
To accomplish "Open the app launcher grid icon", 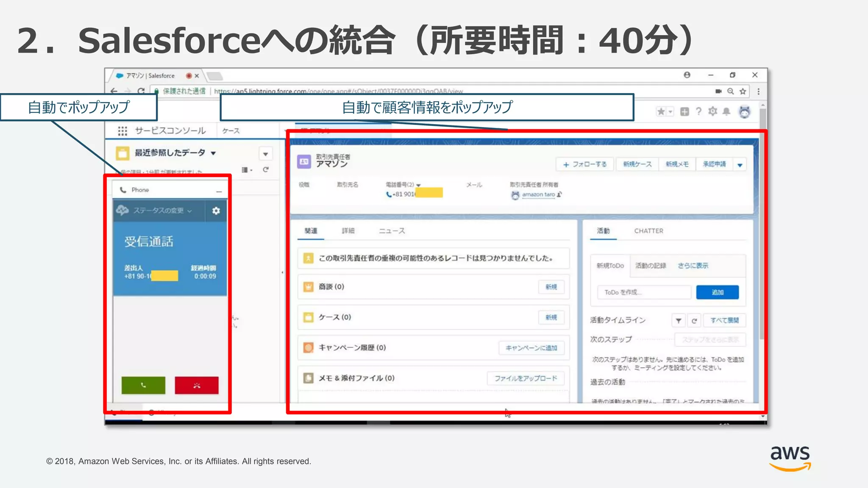I will click(x=122, y=131).
